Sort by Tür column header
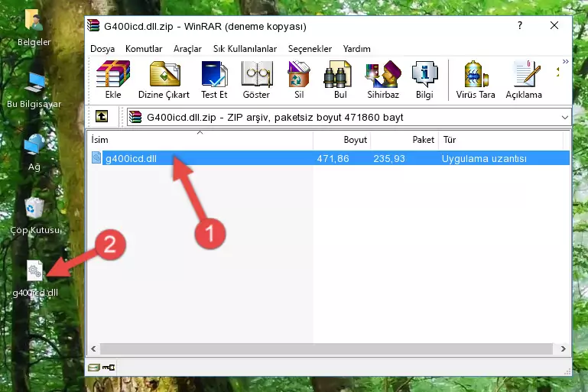 (x=501, y=140)
